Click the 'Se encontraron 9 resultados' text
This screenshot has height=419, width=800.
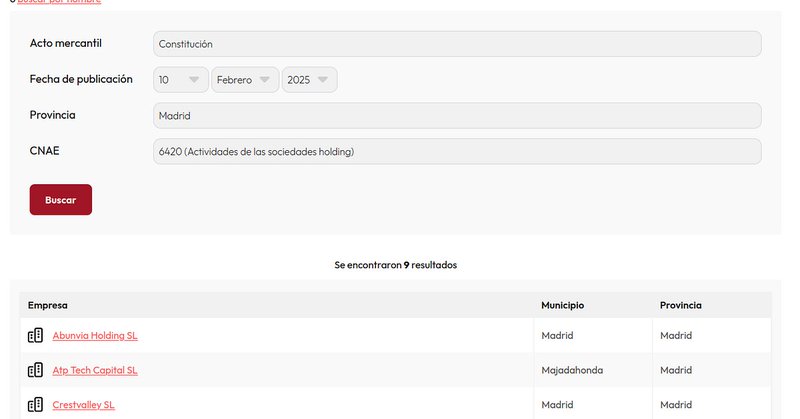click(395, 265)
